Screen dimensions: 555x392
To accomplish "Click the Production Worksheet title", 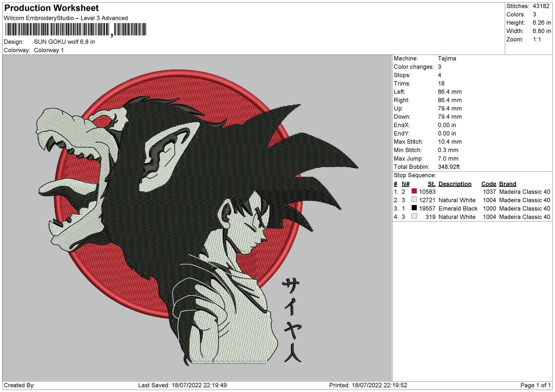I will point(51,8).
